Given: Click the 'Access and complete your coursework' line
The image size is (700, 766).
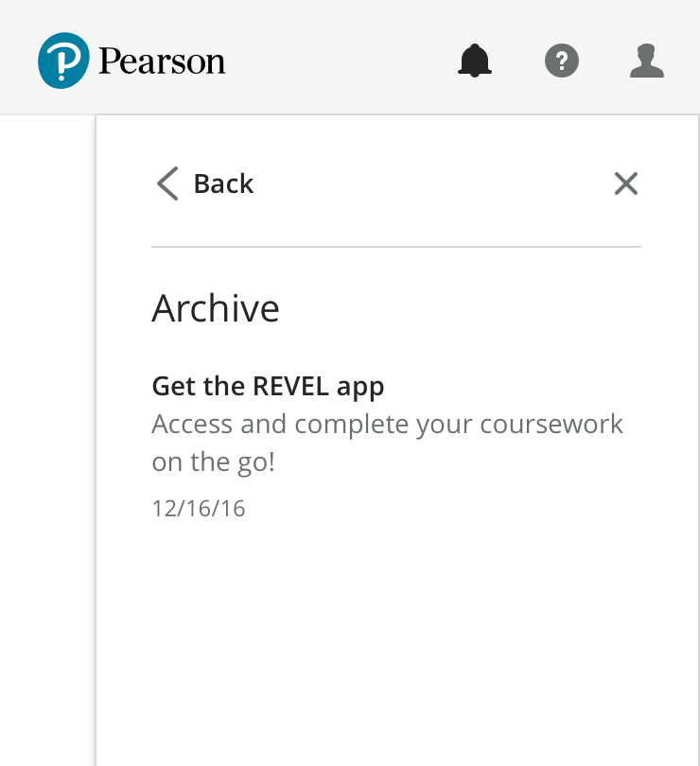Looking at the screenshot, I should click(x=387, y=424).
